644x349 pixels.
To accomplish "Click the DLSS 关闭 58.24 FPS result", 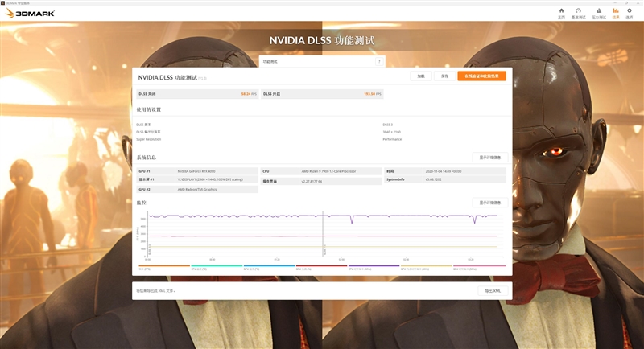I will click(197, 94).
